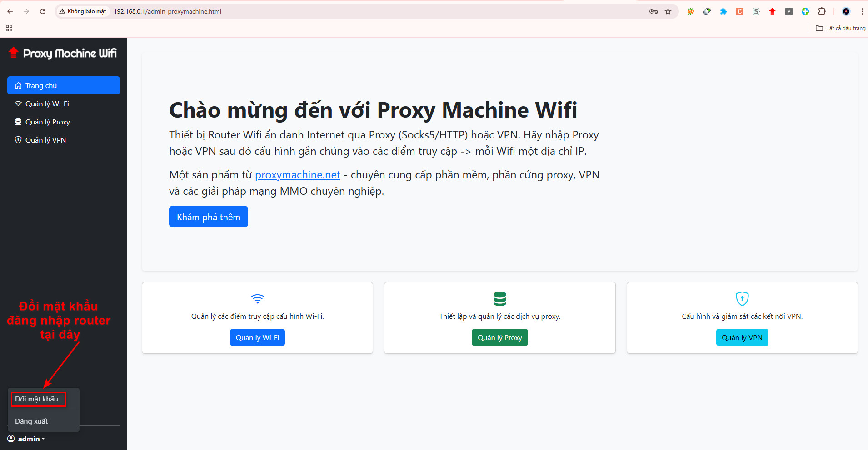
Task: Click the Wi-Fi icon on the Wi-Fi card
Action: 258,299
